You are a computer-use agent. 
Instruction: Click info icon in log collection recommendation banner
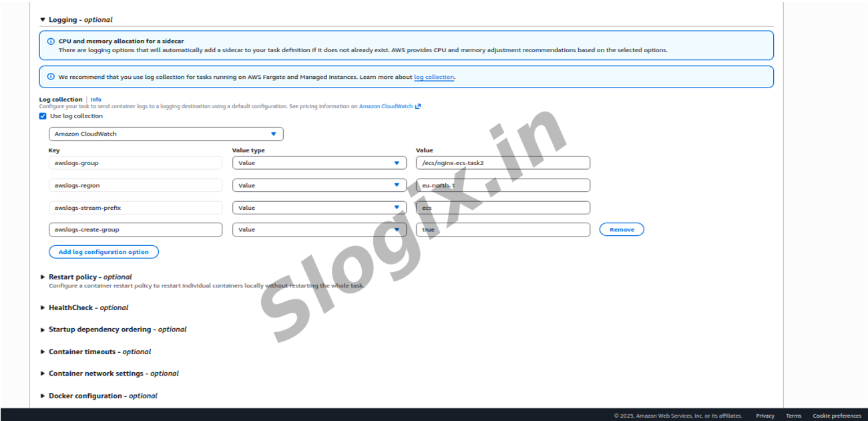(51, 77)
